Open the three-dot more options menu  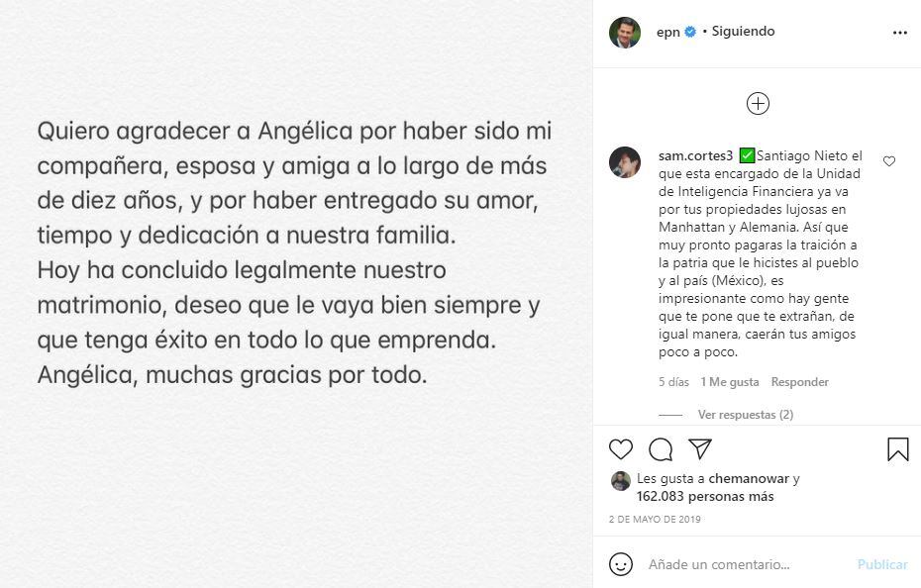pos(899,32)
